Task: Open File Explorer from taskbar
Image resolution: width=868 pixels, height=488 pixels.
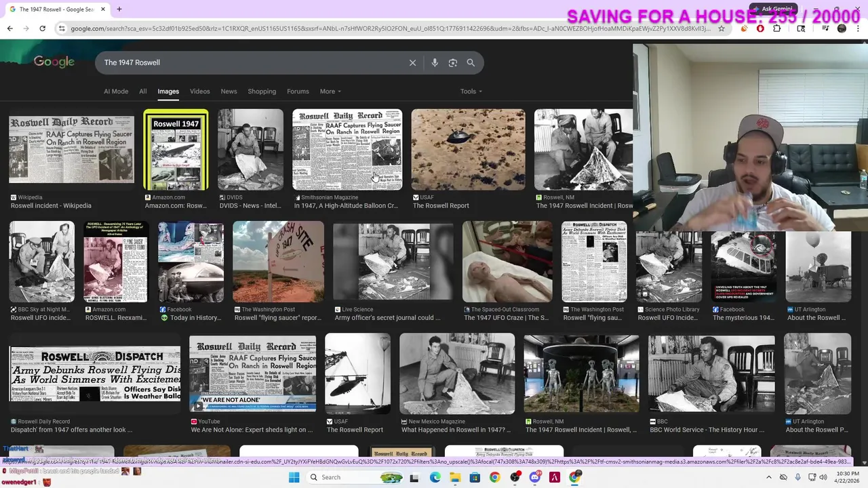Action: (455, 477)
